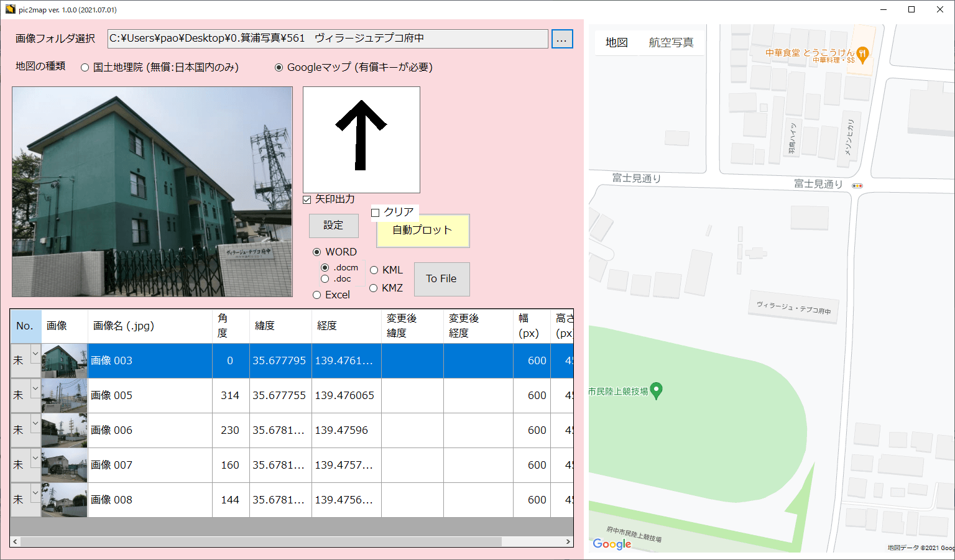The image size is (955, 560).
Task: Open status dropdown for 画像 007 row
Action: [x=35, y=458]
